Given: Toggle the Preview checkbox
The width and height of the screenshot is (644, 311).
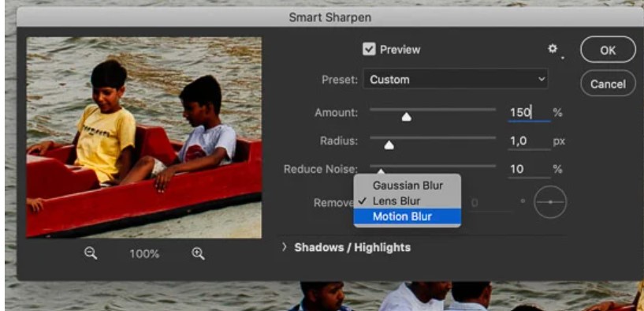Looking at the screenshot, I should point(369,50).
